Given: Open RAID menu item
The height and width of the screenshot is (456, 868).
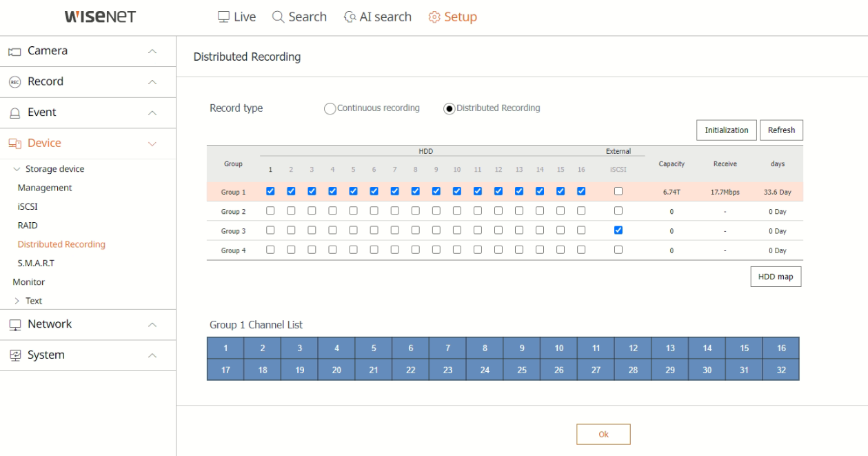Looking at the screenshot, I should pos(28,226).
